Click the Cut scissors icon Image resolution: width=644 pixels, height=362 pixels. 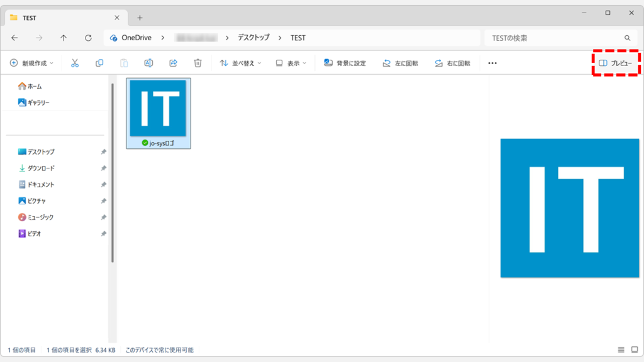click(x=75, y=63)
